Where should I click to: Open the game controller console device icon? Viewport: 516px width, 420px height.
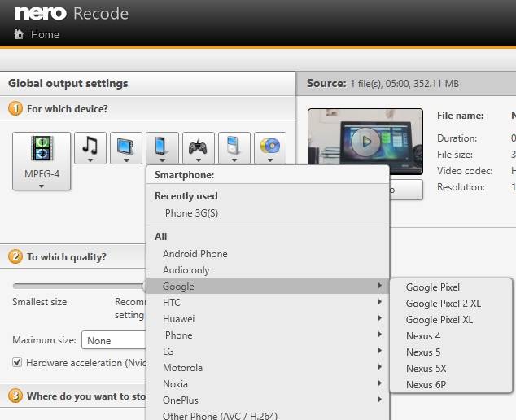(198, 148)
